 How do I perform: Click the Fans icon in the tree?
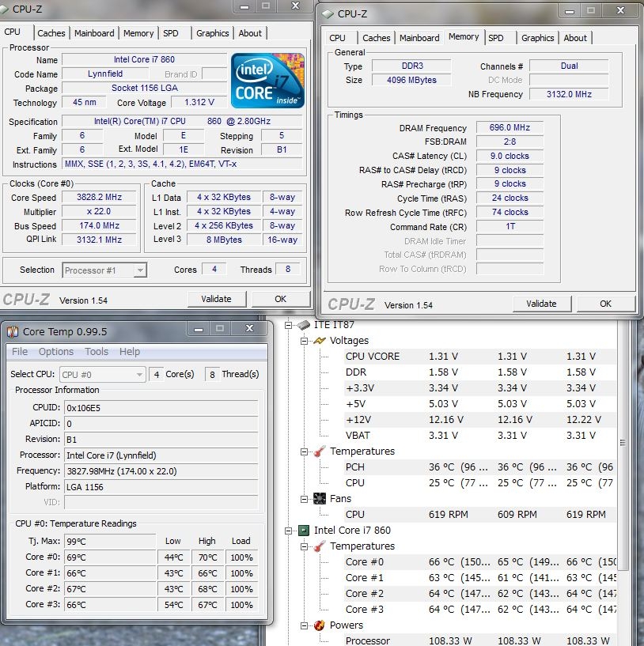click(320, 499)
